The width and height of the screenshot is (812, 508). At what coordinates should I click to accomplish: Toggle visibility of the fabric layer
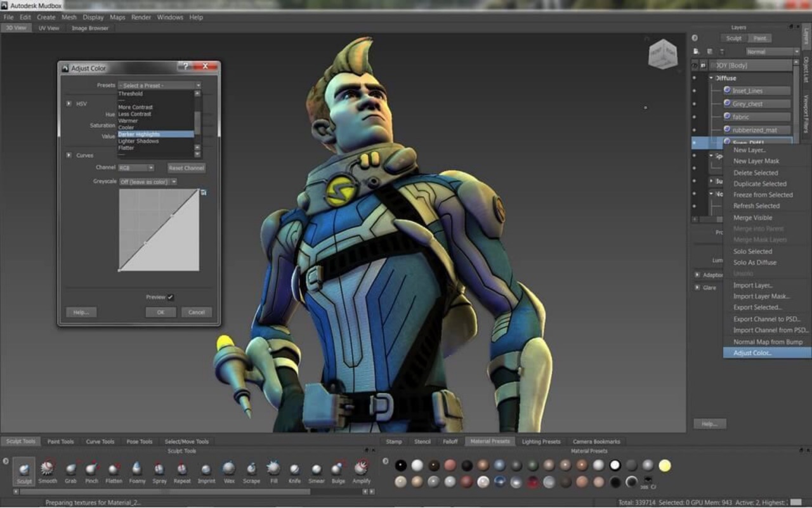[694, 117]
